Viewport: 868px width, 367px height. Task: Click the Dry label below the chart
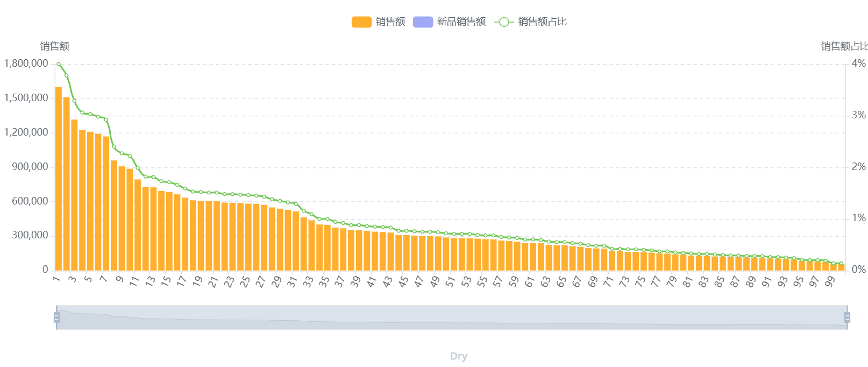tap(459, 356)
